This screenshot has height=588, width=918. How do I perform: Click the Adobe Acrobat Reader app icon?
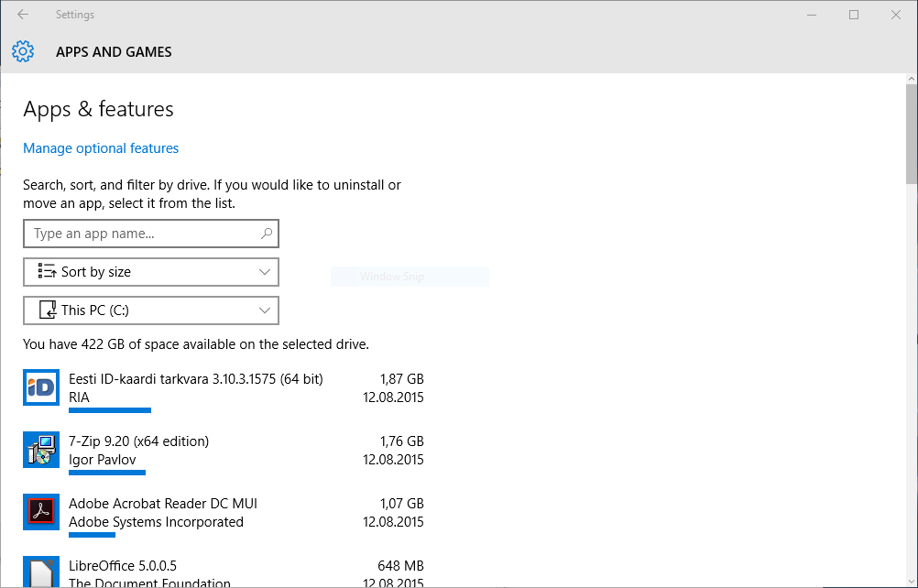coord(41,512)
